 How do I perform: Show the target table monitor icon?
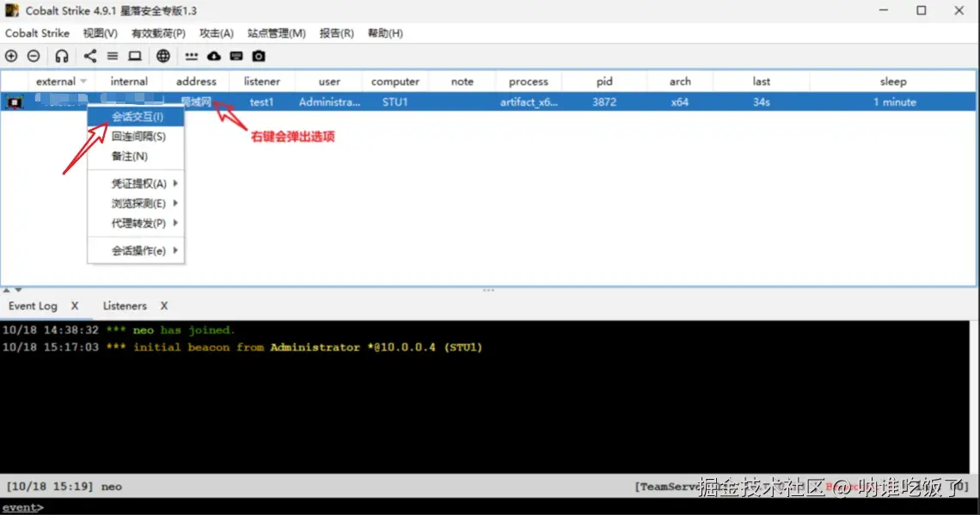[x=135, y=56]
